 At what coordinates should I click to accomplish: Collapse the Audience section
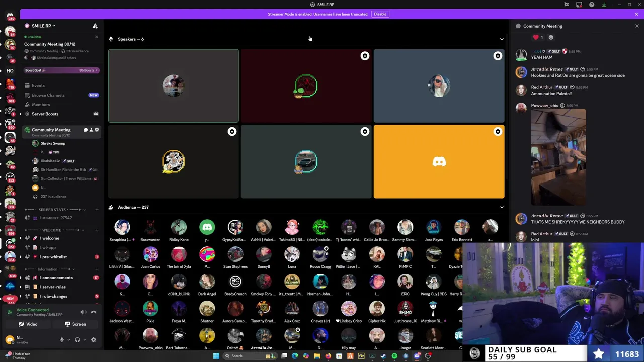tap(501, 207)
